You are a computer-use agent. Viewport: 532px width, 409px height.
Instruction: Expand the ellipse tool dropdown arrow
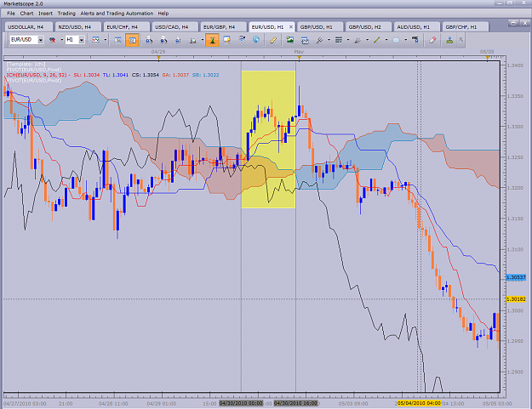click(405, 40)
